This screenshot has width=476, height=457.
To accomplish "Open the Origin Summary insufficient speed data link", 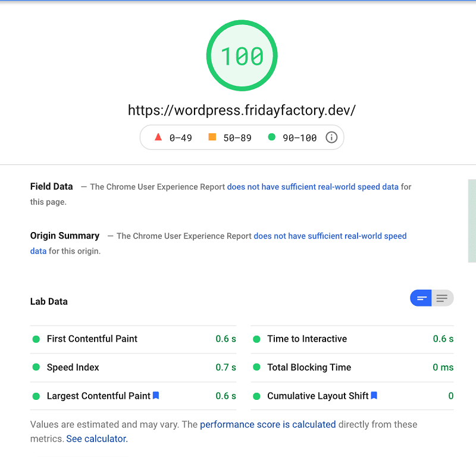I will [x=330, y=236].
